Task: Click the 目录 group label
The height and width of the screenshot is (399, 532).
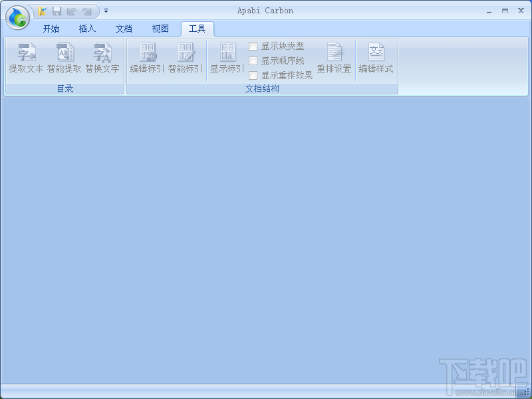Action: [x=65, y=89]
